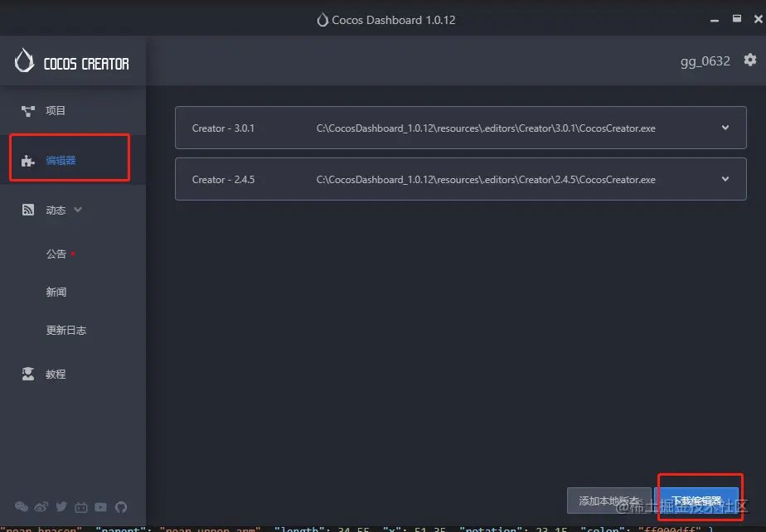Select the Creator - 2.4.5 label
The image size is (766, 532).
223,179
